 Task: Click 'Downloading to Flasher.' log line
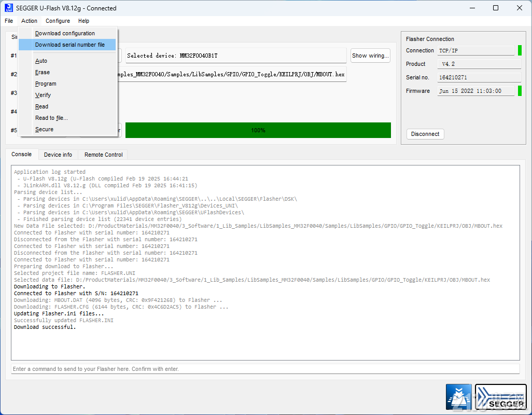point(50,286)
